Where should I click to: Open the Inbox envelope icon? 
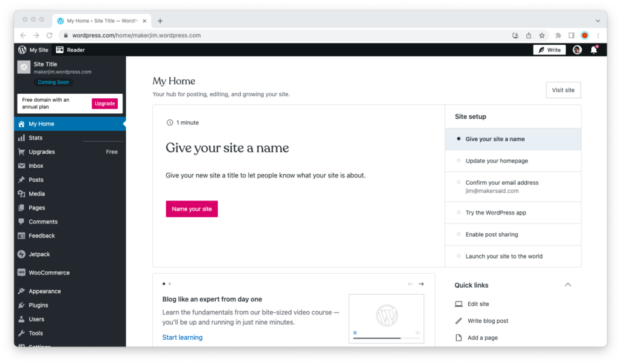(21, 166)
